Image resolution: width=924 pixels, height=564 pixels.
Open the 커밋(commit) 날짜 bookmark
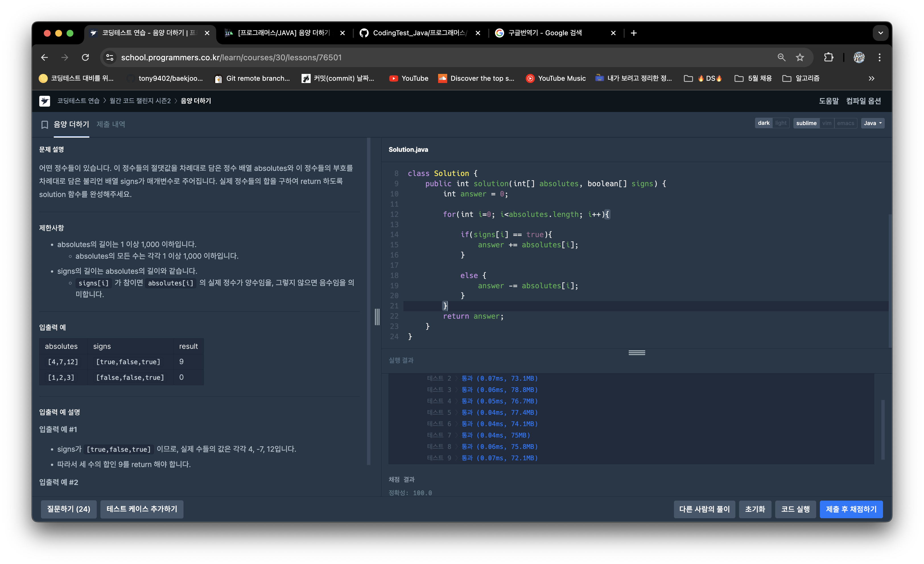[x=338, y=78]
